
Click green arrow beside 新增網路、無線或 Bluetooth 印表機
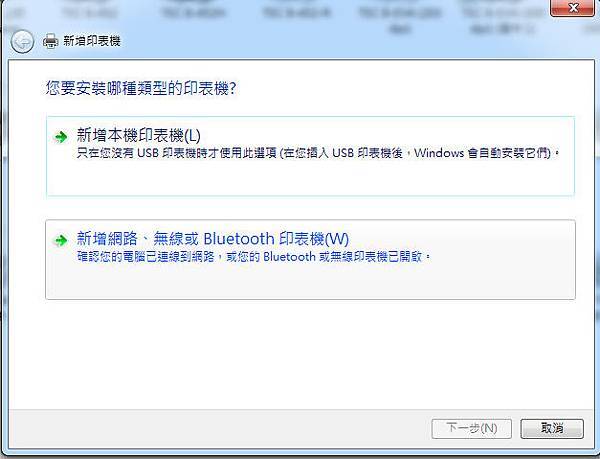coord(60,240)
